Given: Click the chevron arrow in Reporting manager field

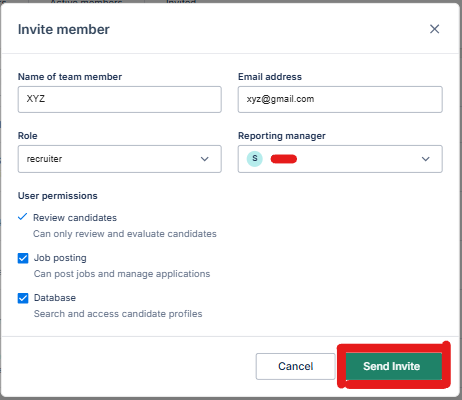Looking at the screenshot, I should click(425, 159).
